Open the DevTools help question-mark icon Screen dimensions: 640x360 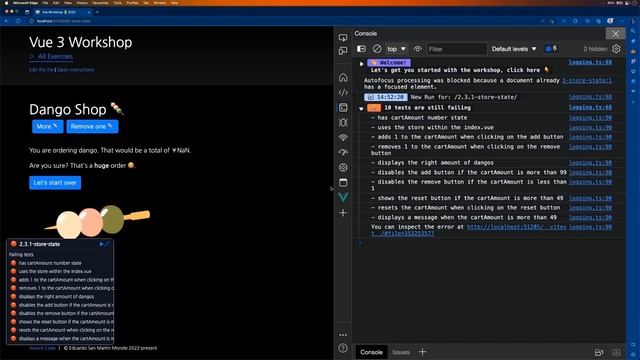tap(343, 348)
